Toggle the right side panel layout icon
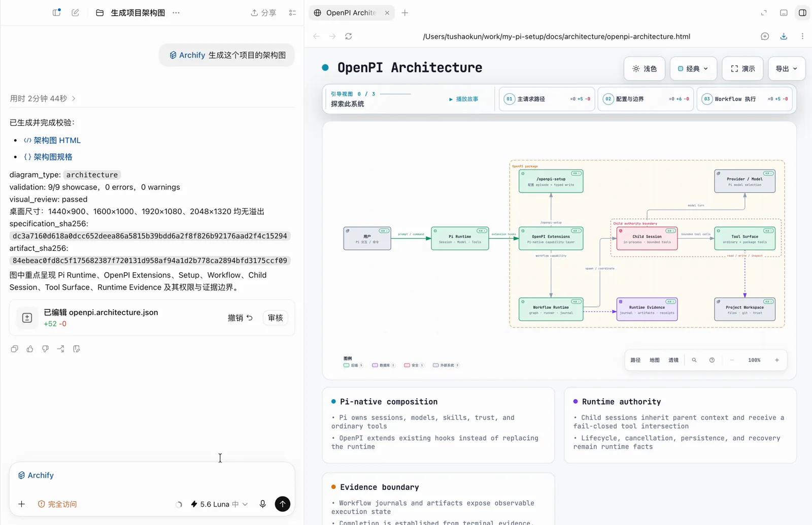The width and height of the screenshot is (812, 525). click(802, 13)
